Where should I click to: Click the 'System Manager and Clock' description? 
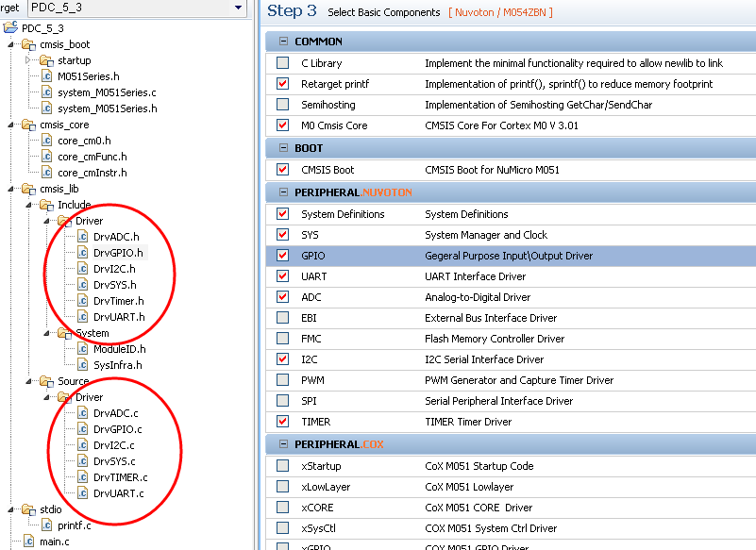click(x=486, y=235)
